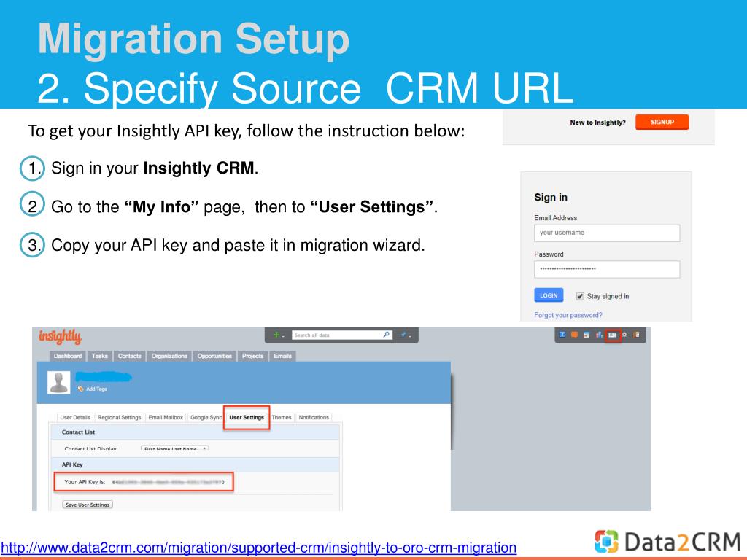Open the Opportunities tab
The width and height of the screenshot is (747, 560).
click(x=214, y=356)
